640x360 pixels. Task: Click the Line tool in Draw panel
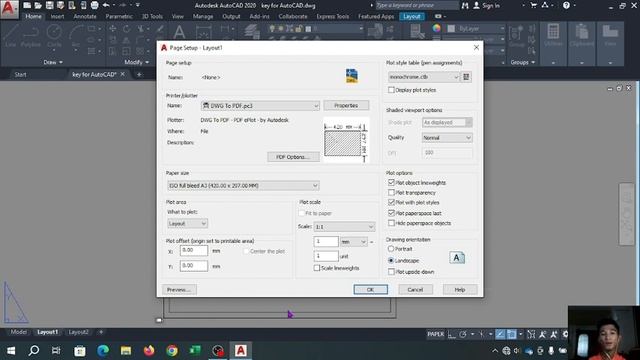[x=11, y=36]
